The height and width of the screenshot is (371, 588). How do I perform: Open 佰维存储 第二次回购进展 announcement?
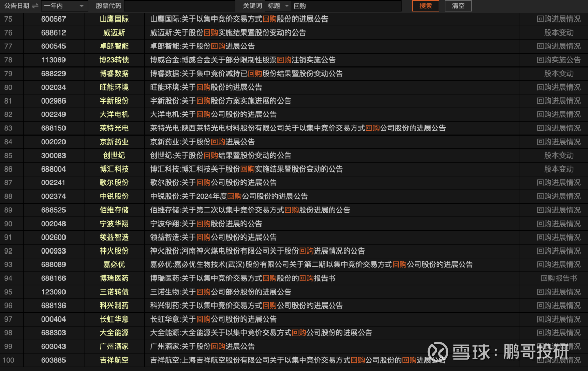click(x=250, y=210)
